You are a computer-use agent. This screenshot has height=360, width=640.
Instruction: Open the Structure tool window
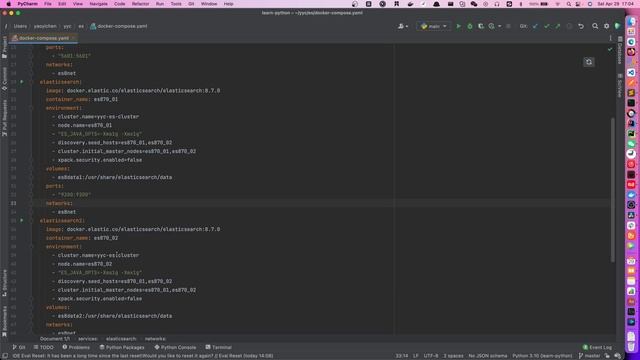(4, 283)
